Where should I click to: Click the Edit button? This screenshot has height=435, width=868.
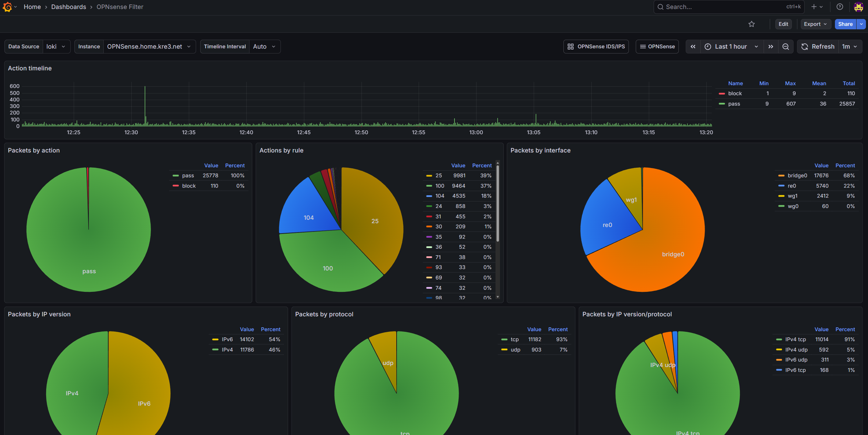783,24
